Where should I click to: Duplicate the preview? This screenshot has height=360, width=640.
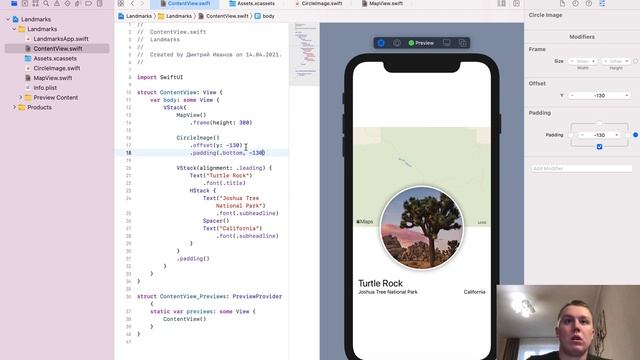click(462, 43)
